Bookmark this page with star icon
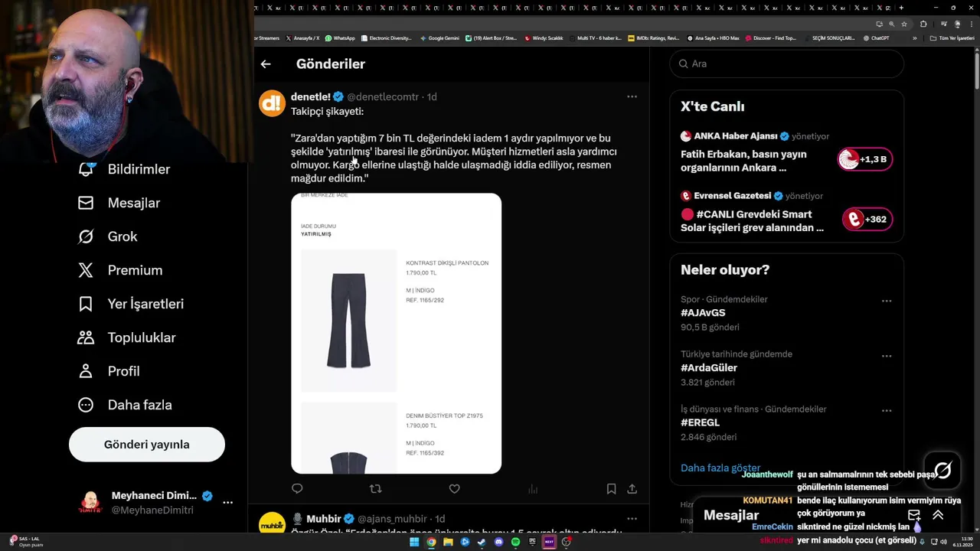Image resolution: width=980 pixels, height=551 pixels. 904,24
